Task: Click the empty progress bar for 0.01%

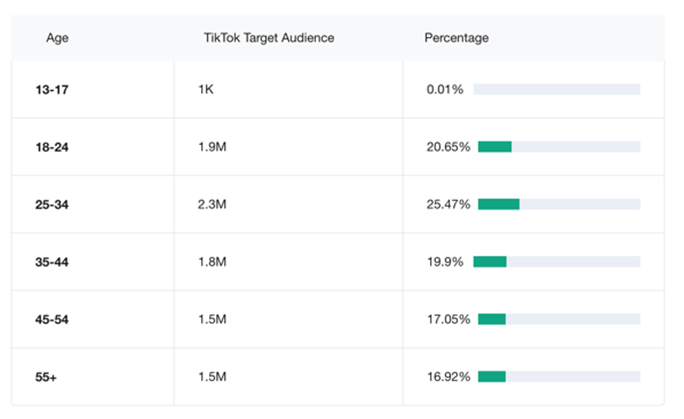Action: tap(556, 90)
